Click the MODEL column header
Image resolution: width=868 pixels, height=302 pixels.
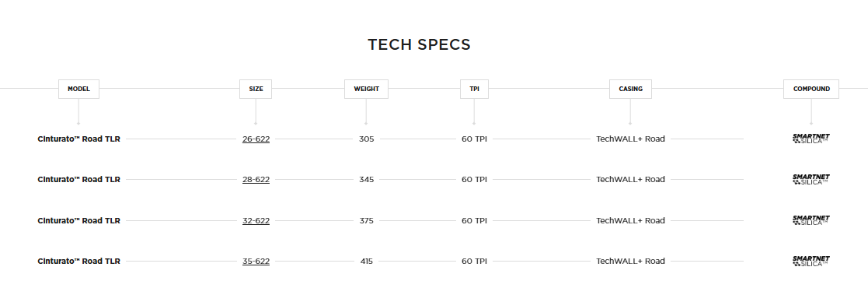pos(78,89)
